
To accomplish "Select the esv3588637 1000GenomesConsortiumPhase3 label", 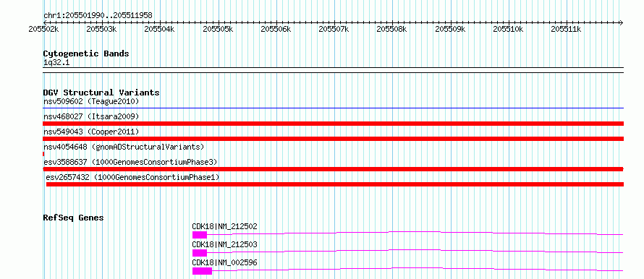I will [x=130, y=162].
